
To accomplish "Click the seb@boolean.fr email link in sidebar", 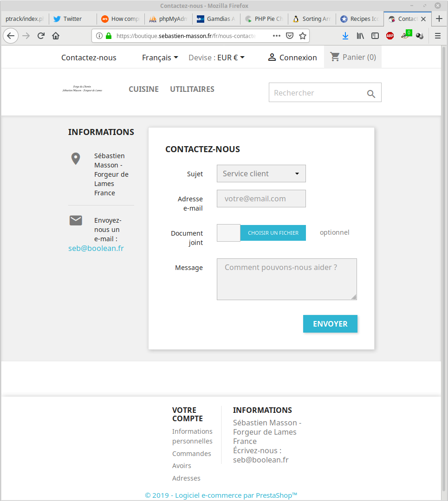I will [96, 248].
